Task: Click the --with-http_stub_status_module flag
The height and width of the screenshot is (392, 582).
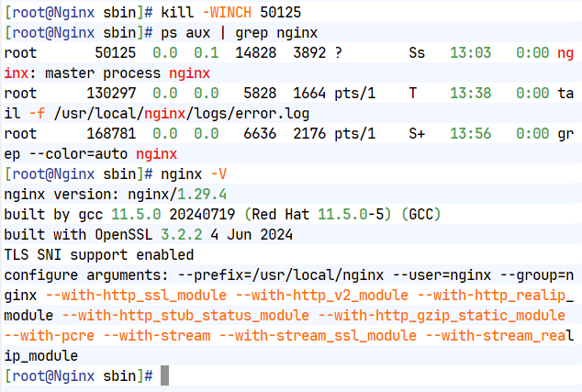Action: click(x=185, y=316)
